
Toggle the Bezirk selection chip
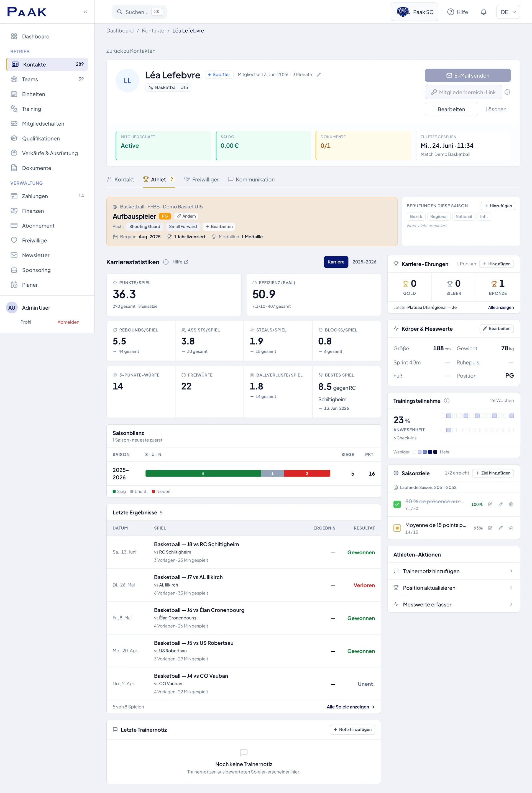point(416,216)
